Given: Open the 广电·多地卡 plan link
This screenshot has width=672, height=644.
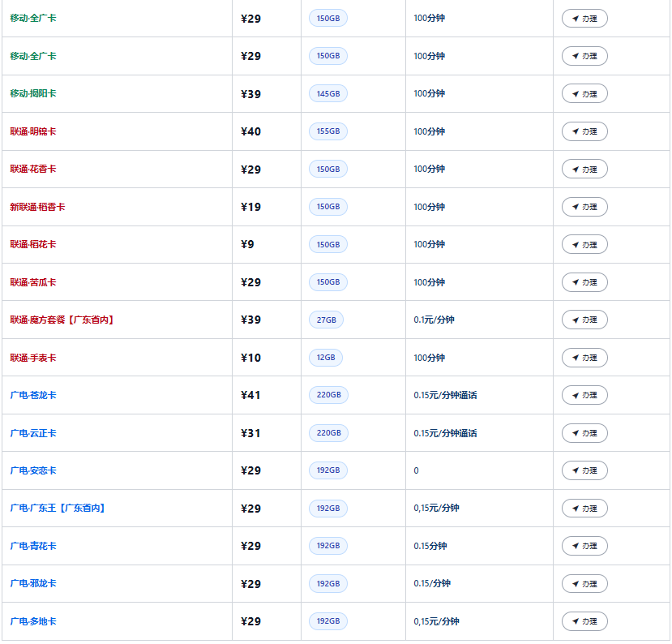Looking at the screenshot, I should click(x=33, y=621).
